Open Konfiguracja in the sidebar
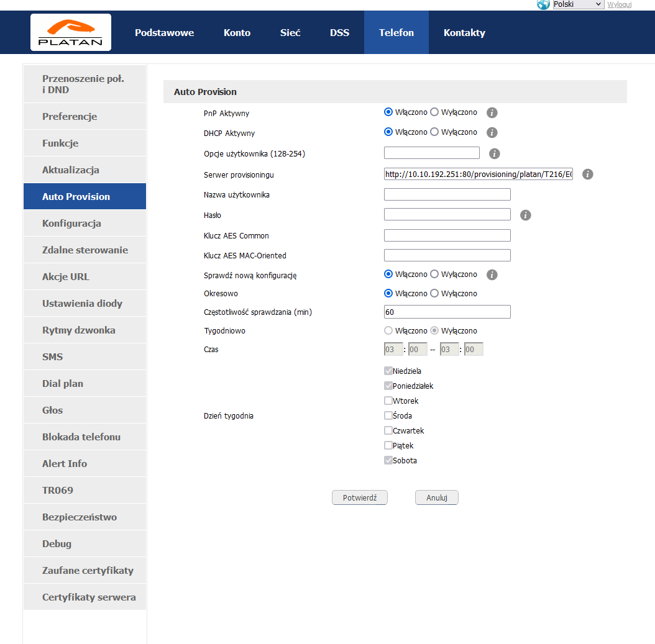655x644 pixels. tap(85, 224)
